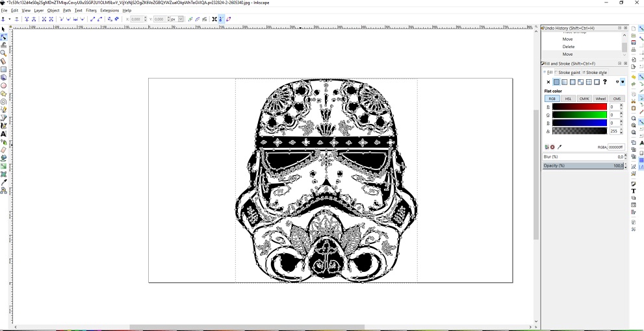
Task: Choose No paint X option
Action: 548,82
